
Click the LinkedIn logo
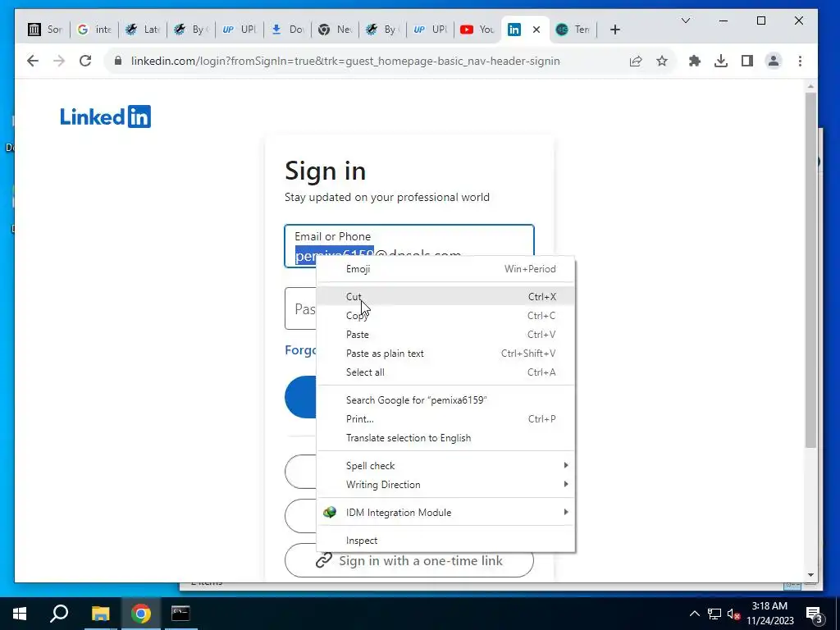[106, 116]
